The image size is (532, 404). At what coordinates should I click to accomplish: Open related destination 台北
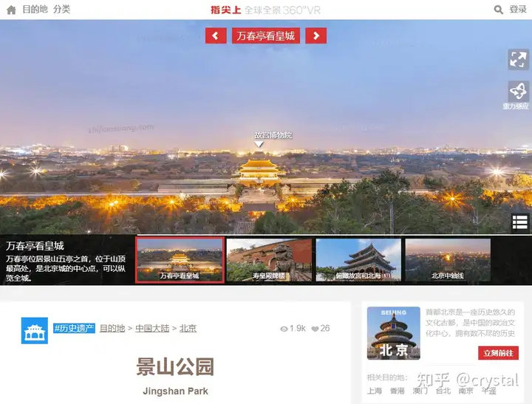click(443, 391)
